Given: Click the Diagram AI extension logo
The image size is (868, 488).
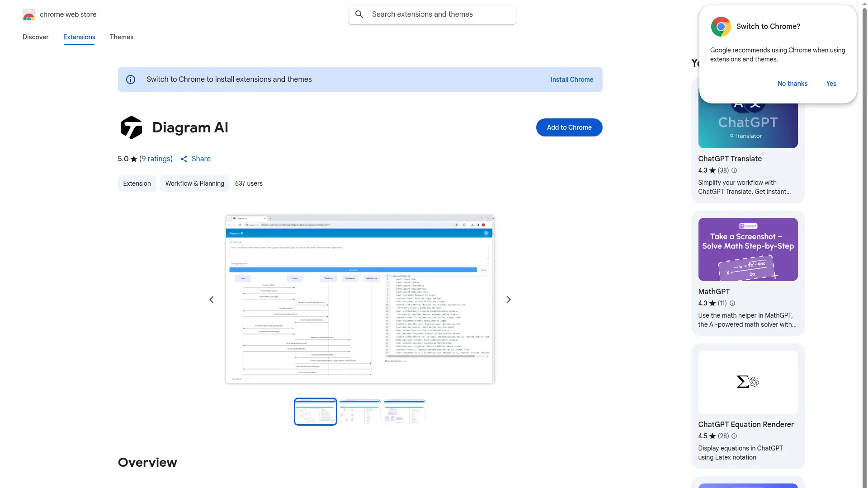Looking at the screenshot, I should [x=132, y=127].
